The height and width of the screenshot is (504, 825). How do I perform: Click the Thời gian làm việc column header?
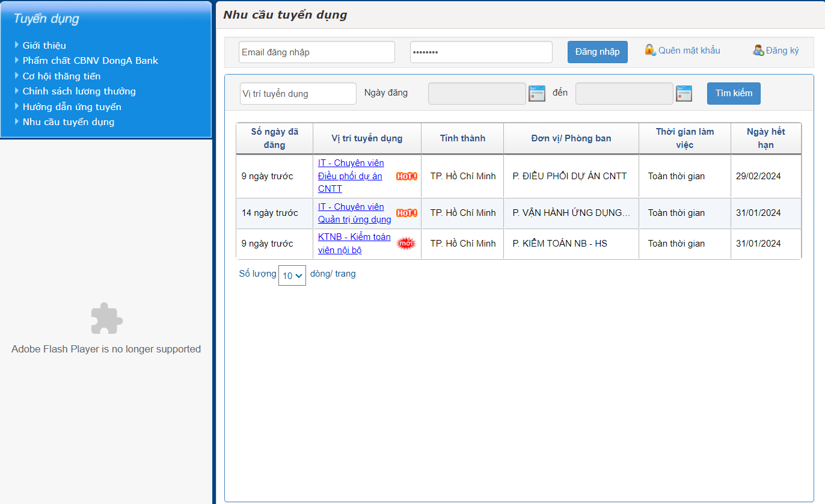(x=685, y=138)
